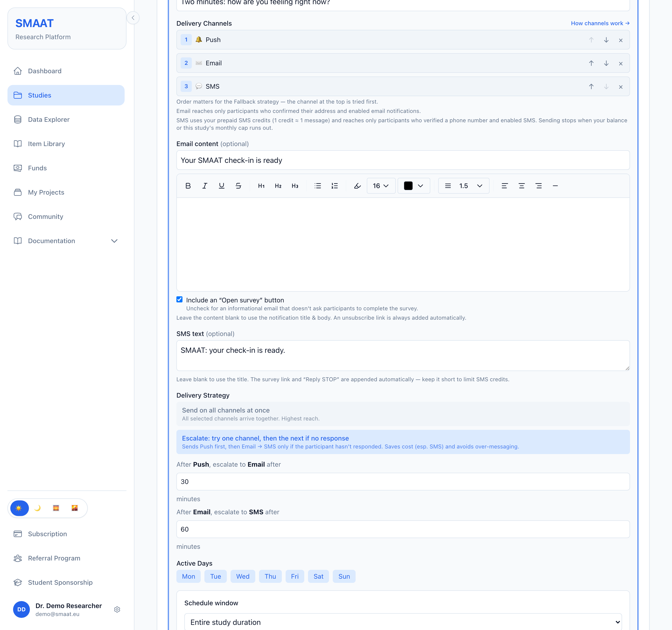The image size is (672, 630).
Task: Apply underline formatting
Action: (222, 186)
